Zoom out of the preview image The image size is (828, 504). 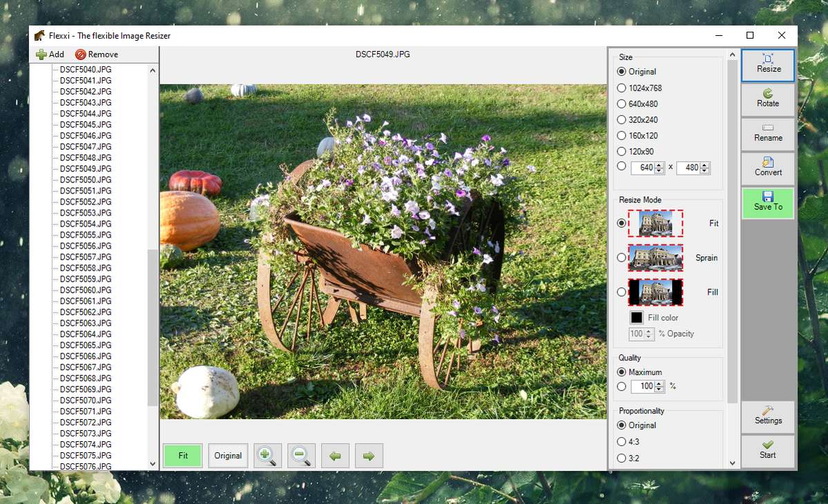(301, 456)
